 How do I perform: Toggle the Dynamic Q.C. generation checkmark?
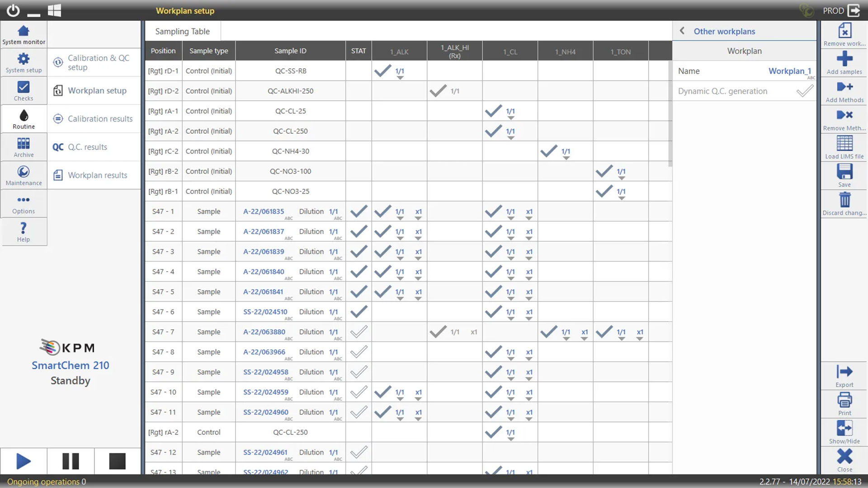[804, 91]
